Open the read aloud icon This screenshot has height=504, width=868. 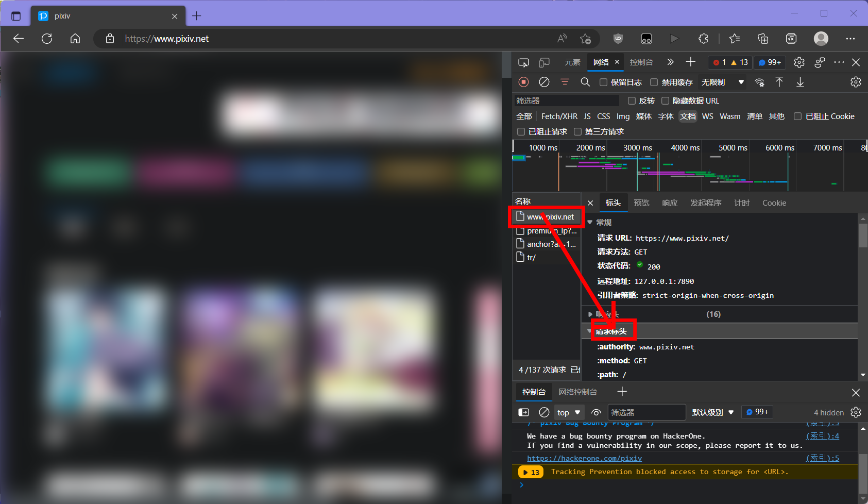click(563, 39)
